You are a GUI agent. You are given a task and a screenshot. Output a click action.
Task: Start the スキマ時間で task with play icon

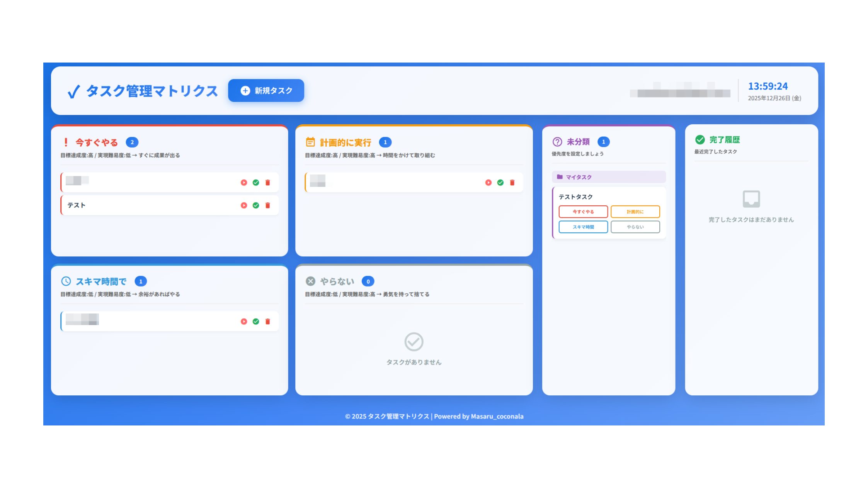point(244,322)
